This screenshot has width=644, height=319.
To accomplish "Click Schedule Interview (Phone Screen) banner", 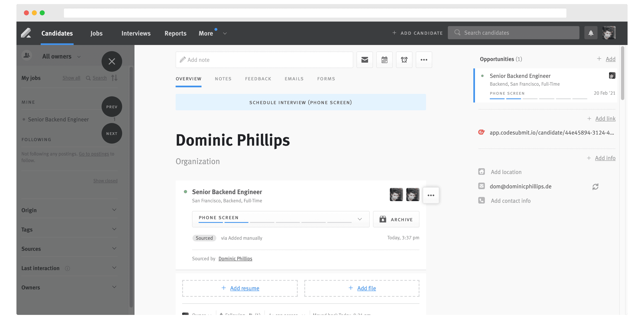I will pos(300,102).
